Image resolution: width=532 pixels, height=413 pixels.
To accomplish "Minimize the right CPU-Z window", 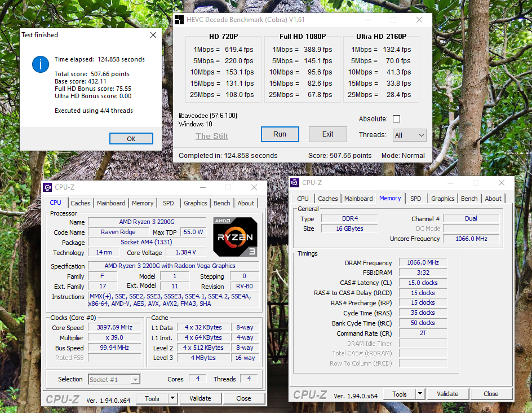I will coord(450,183).
